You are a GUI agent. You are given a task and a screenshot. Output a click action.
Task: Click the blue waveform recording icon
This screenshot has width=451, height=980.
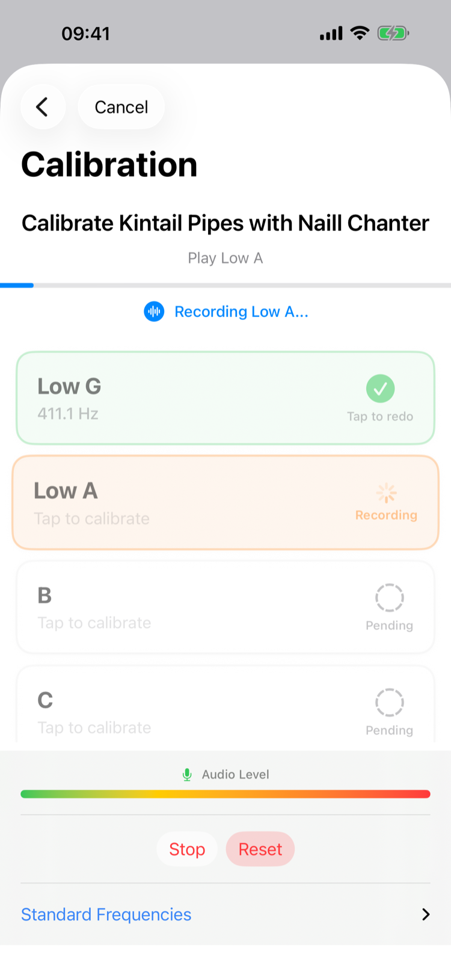(x=154, y=312)
